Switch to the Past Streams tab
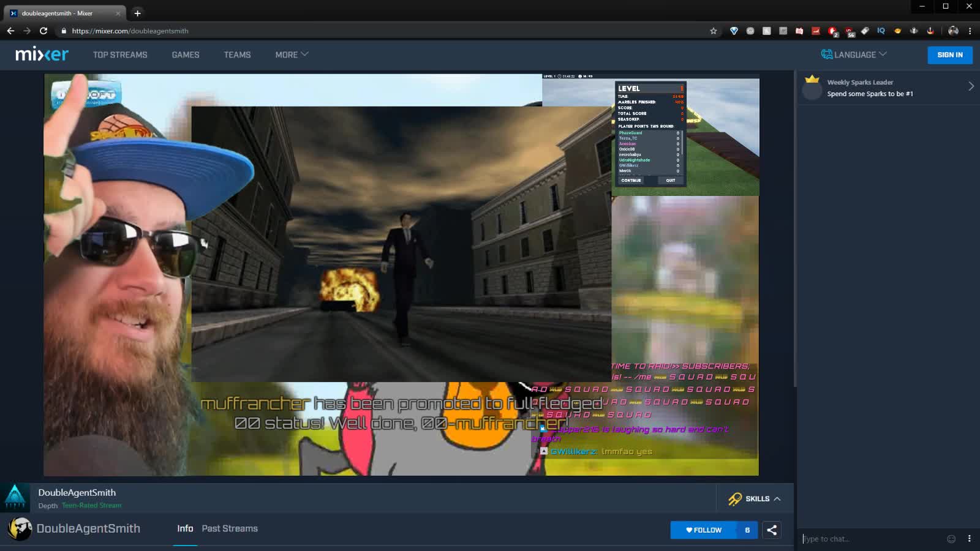980x551 pixels. click(230, 528)
